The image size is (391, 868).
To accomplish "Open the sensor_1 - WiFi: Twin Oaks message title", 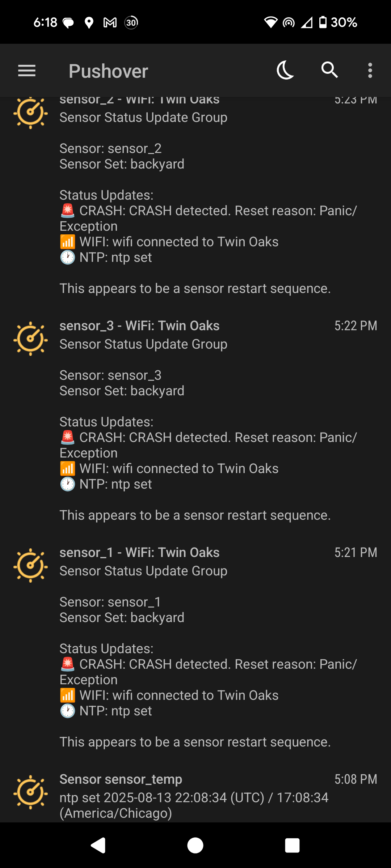I will 139,553.
